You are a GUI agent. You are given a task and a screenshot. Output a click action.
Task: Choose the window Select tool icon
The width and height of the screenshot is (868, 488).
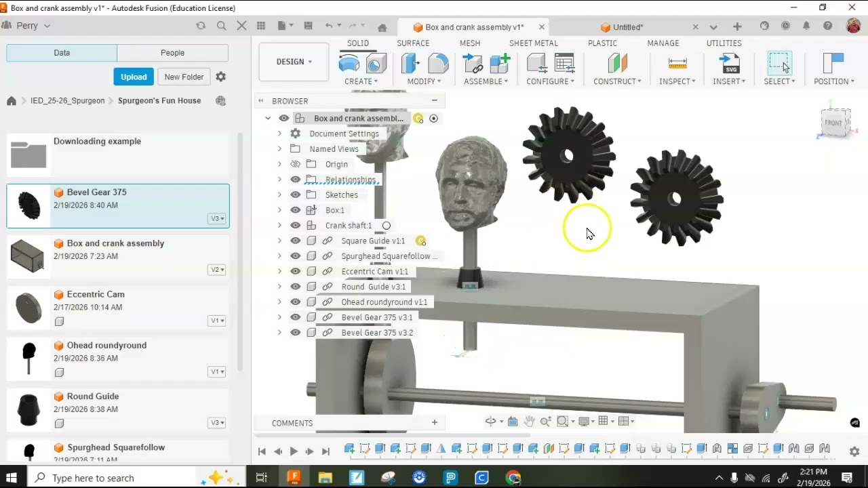point(779,63)
